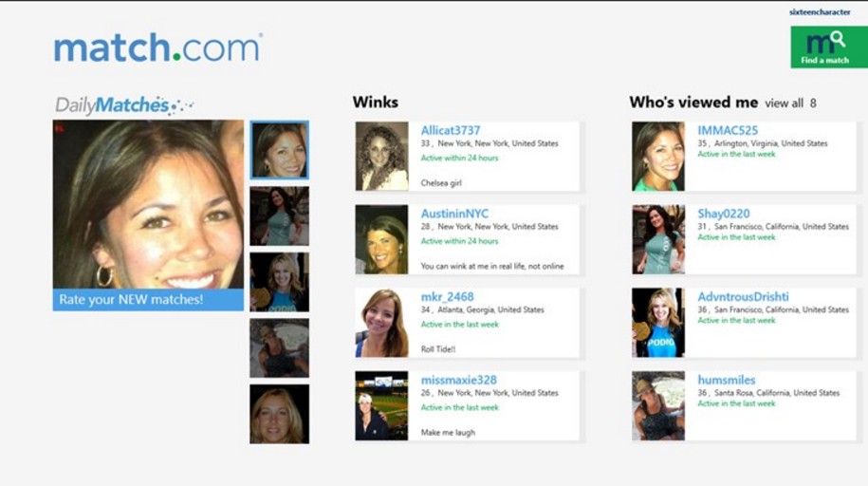Open the match.com logo
868x486 pixels.
click(158, 47)
